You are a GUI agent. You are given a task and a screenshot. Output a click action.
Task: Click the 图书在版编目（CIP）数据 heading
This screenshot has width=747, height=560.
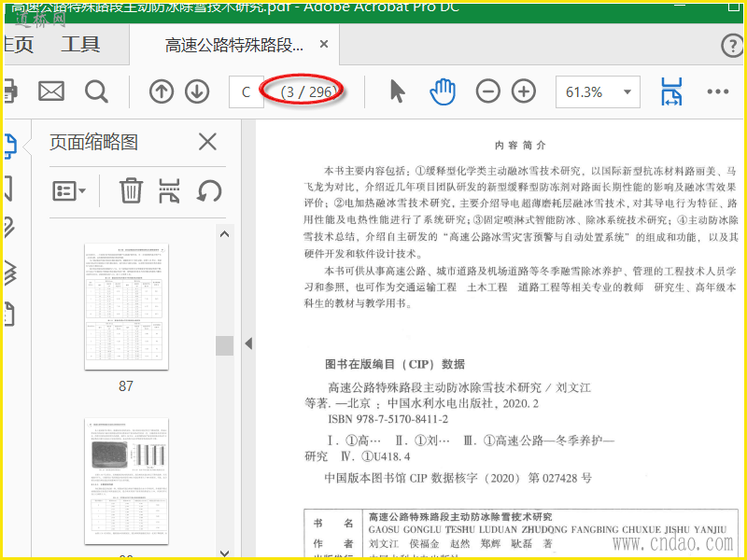point(395,364)
